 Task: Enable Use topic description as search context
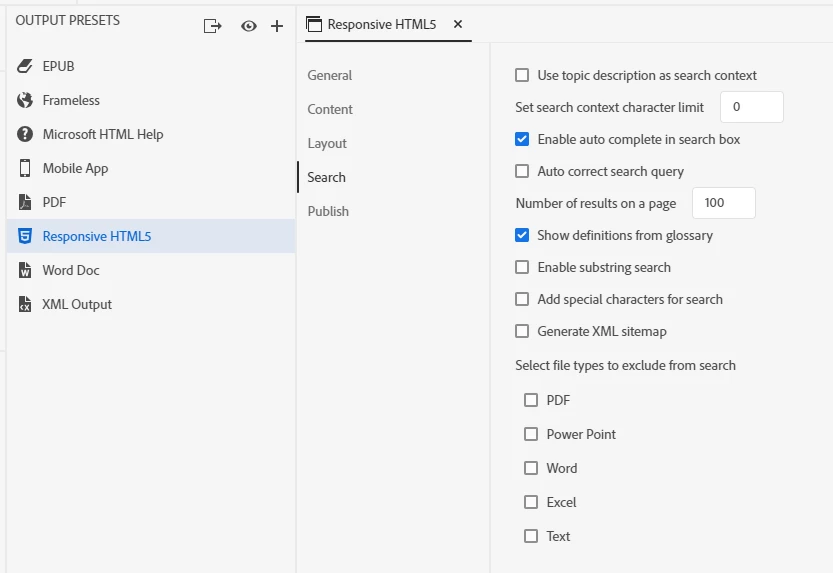coord(522,75)
